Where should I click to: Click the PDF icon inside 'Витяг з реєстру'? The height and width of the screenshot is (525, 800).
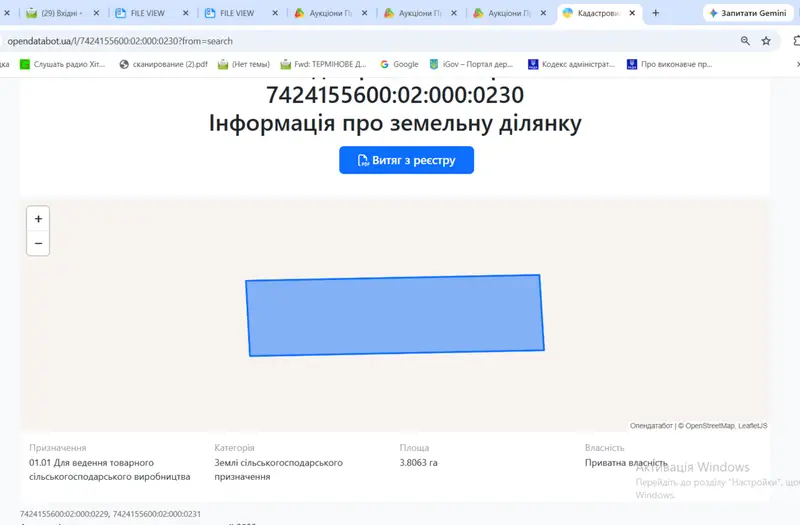pos(363,160)
